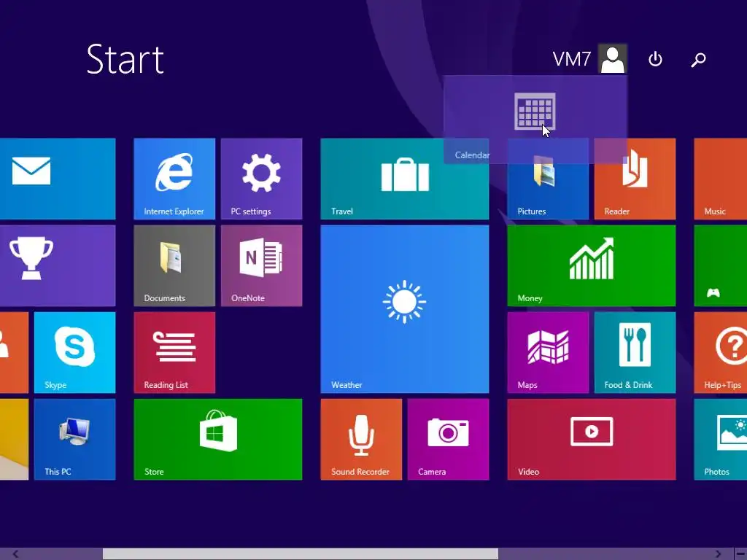This screenshot has height=560, width=747.
Task: Open the Help+Tips tile
Action: (x=720, y=352)
